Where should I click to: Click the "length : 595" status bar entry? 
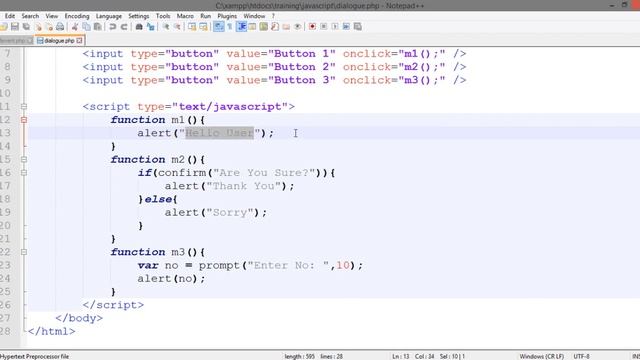click(x=300, y=356)
